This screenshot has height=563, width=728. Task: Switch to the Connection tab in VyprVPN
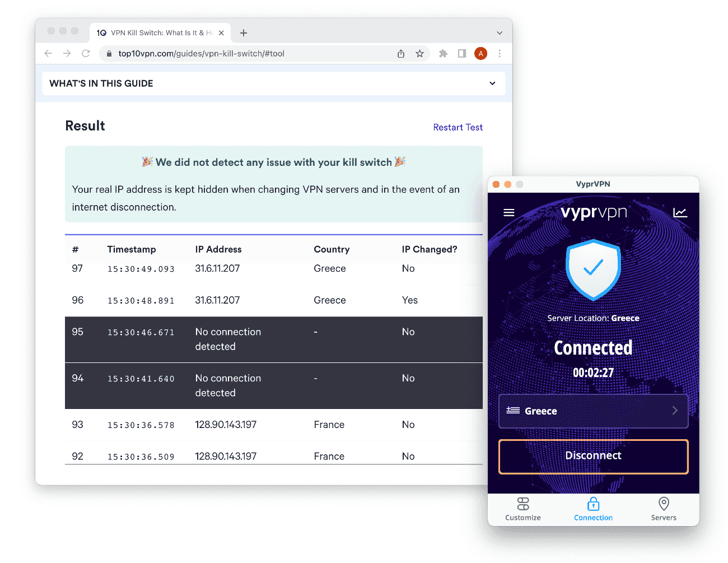click(x=593, y=509)
